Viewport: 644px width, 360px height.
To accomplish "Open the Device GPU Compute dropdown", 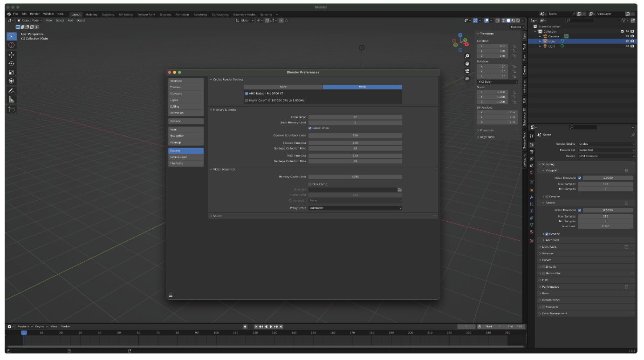I will (x=606, y=156).
